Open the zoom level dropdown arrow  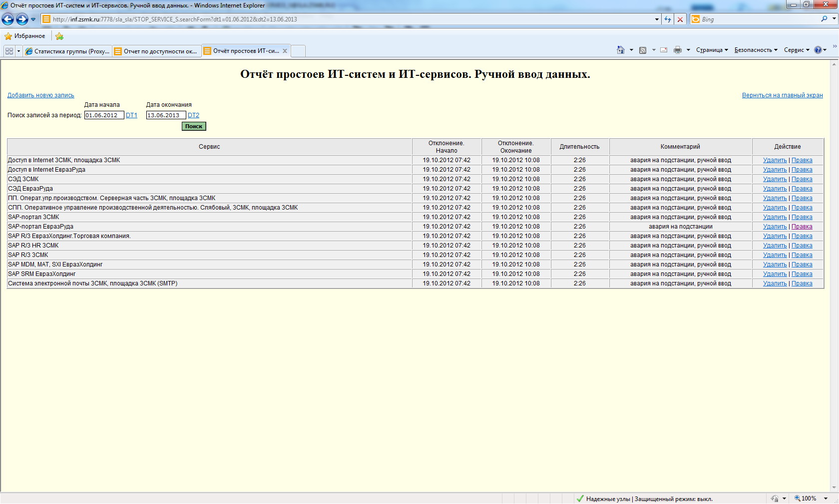826,499
